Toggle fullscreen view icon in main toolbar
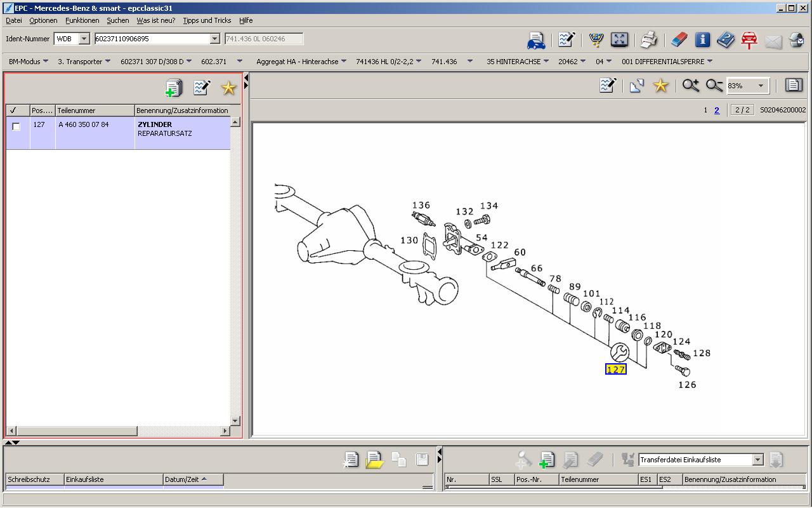This screenshot has height=508, width=812. [x=619, y=39]
